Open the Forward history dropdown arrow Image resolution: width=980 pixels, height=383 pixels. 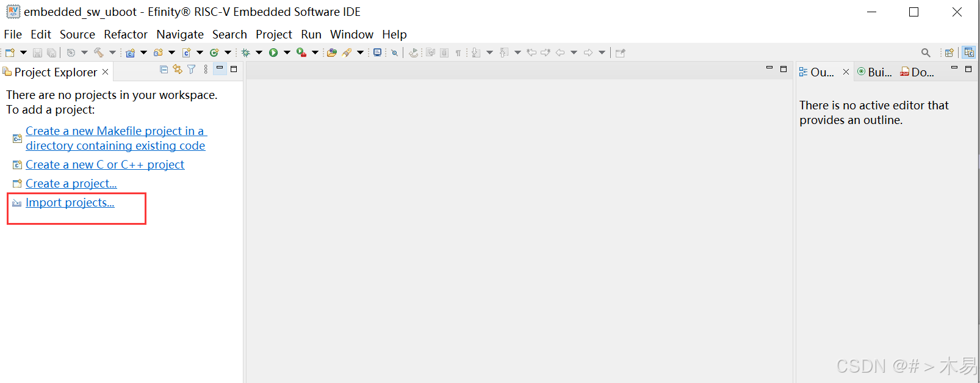(x=602, y=53)
